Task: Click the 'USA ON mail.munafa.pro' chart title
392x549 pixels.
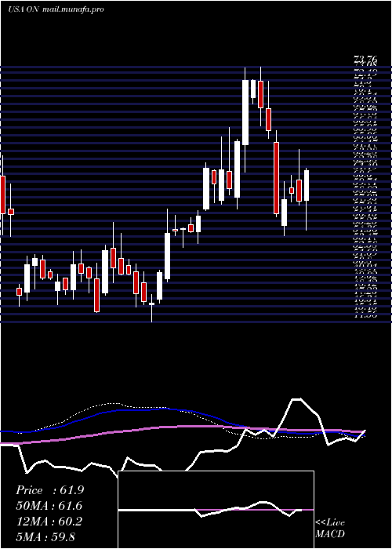Action: [56, 9]
